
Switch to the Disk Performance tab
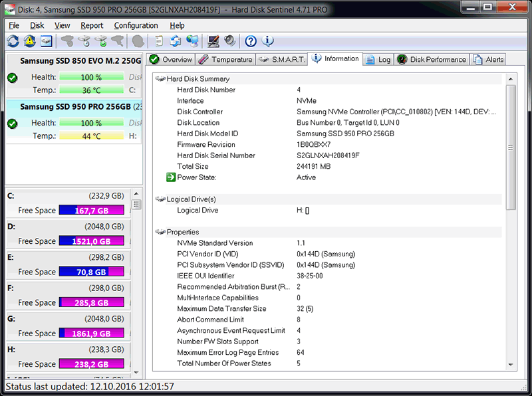[432, 59]
